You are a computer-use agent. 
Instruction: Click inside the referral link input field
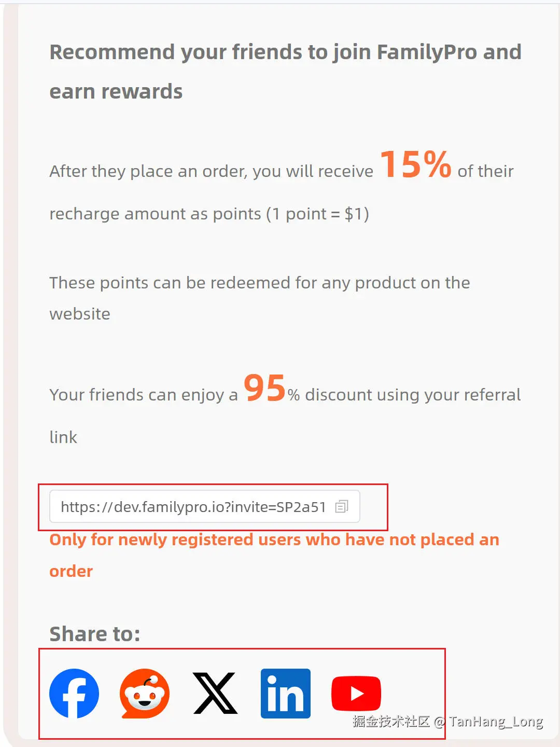(x=204, y=507)
